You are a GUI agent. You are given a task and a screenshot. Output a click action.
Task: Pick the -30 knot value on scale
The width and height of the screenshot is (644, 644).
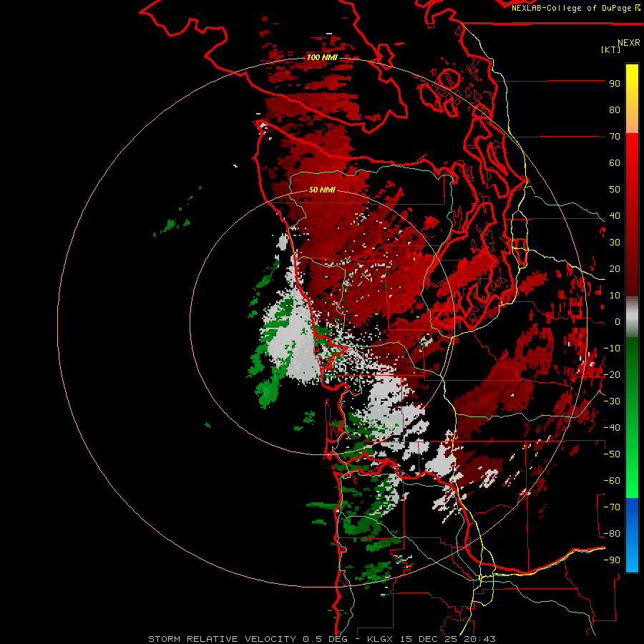coord(612,401)
